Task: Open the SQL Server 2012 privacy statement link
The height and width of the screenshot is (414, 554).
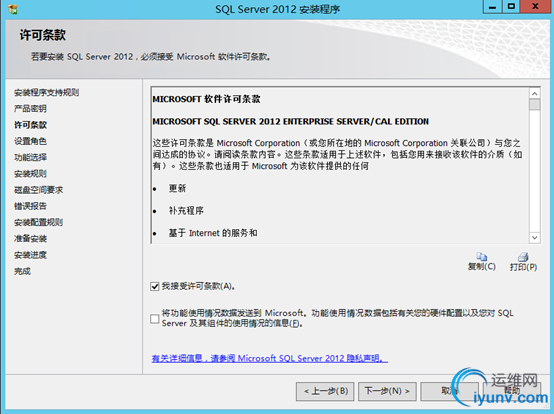Action: 270,359
